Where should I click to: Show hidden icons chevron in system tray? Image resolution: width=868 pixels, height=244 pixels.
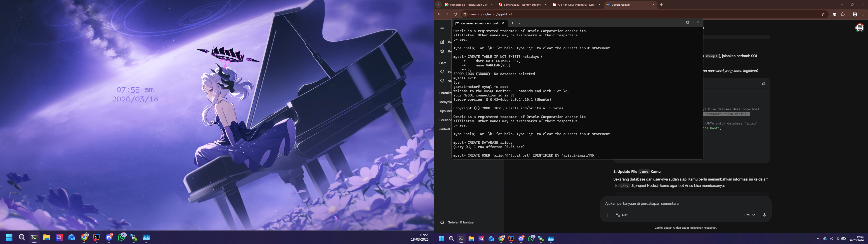[x=818, y=239]
